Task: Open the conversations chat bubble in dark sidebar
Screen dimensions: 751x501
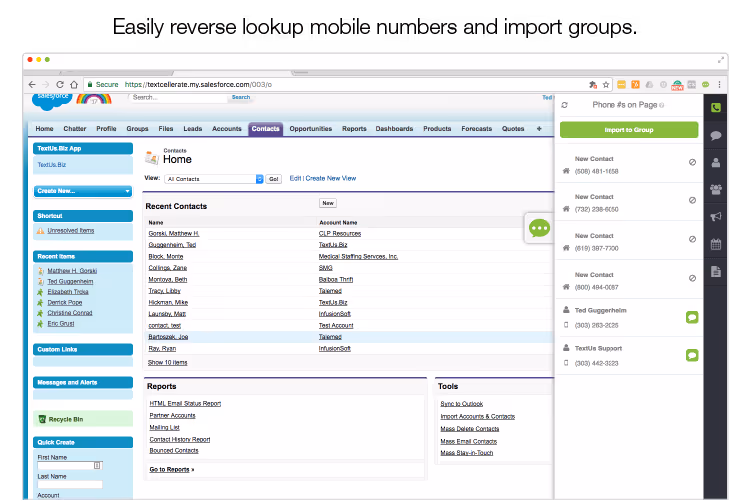Action: 716,136
